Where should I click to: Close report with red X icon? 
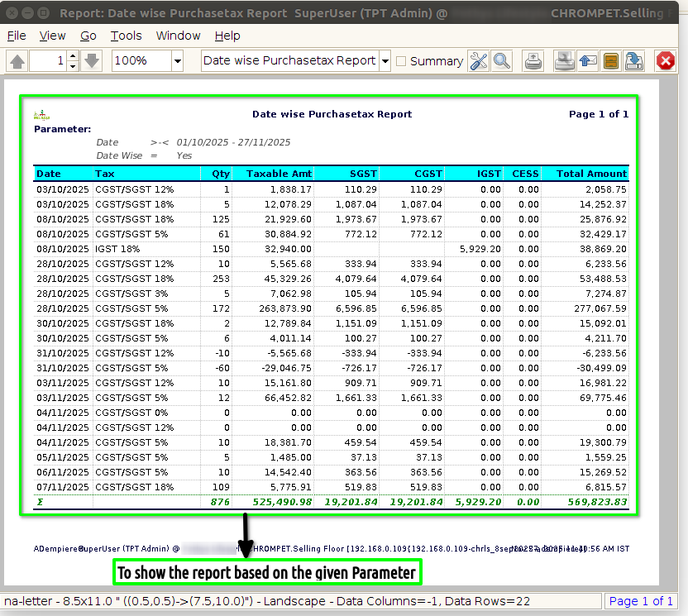click(x=665, y=61)
